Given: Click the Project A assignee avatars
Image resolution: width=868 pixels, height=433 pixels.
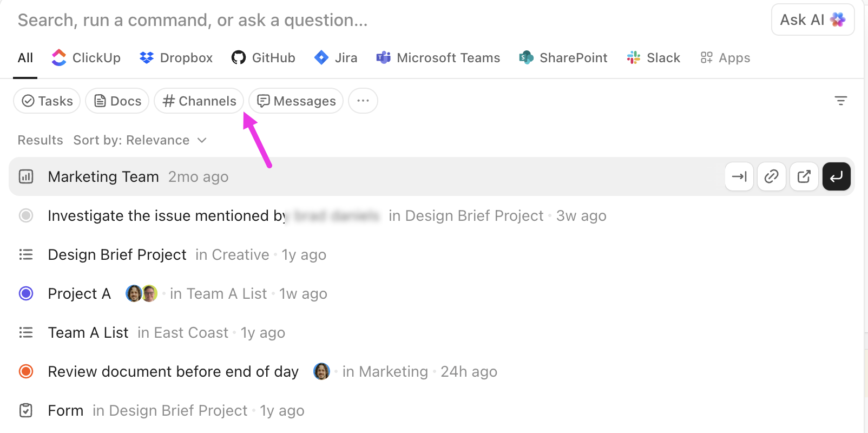Looking at the screenshot, I should coord(141,293).
